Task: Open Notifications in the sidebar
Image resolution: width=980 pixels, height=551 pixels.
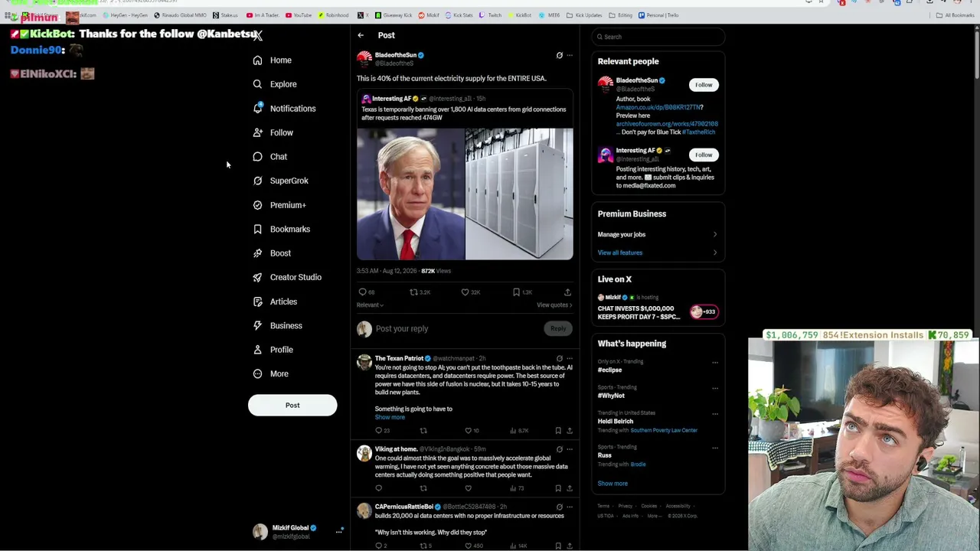Action: coord(284,109)
